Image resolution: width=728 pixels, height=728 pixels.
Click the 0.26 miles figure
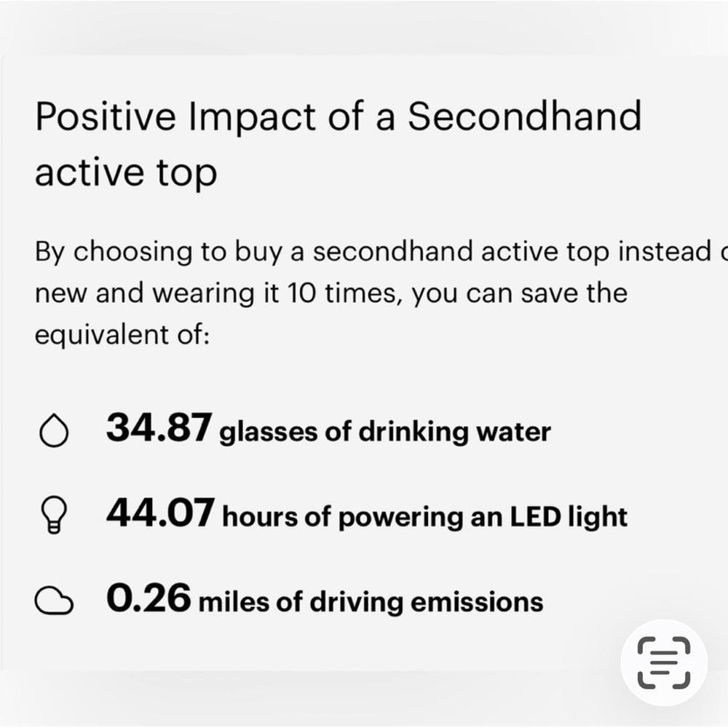coord(149,598)
